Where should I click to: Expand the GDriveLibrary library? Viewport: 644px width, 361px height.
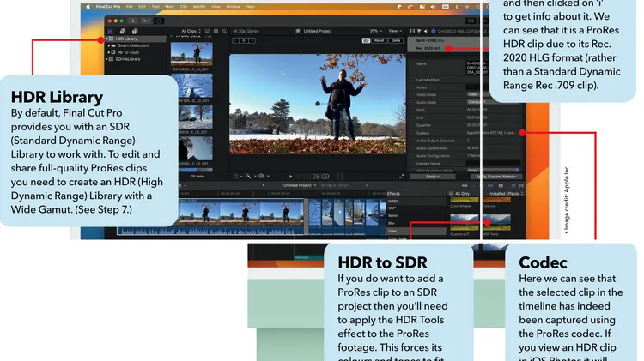click(106, 59)
